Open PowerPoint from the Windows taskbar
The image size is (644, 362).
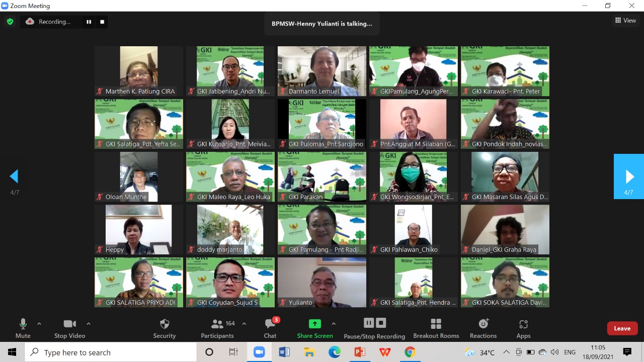point(360,352)
